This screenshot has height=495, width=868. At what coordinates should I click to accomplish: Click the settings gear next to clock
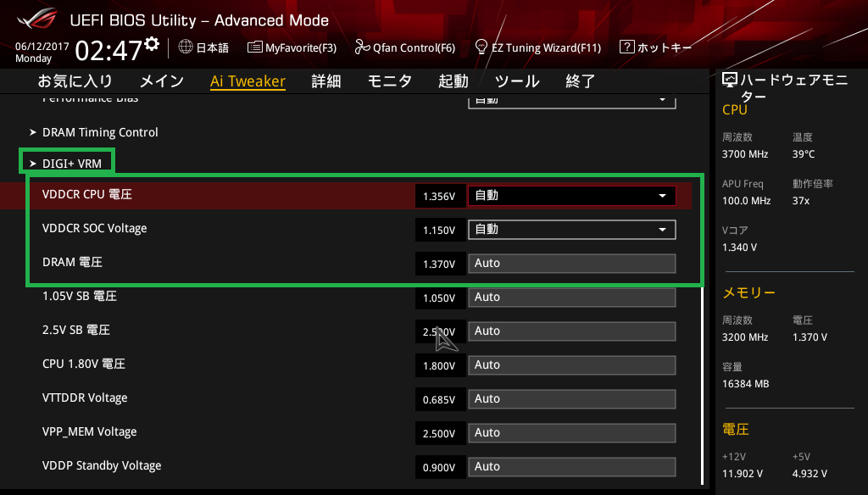tap(152, 44)
